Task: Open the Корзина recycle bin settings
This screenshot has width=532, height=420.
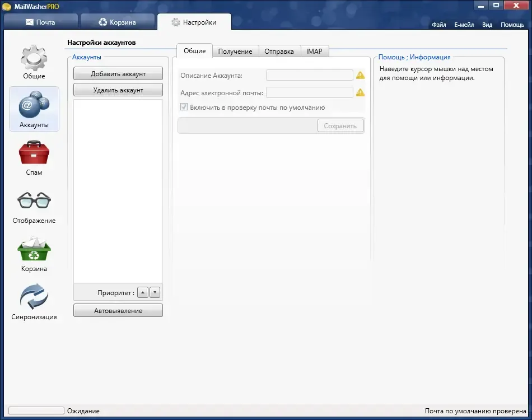Action: [x=34, y=254]
